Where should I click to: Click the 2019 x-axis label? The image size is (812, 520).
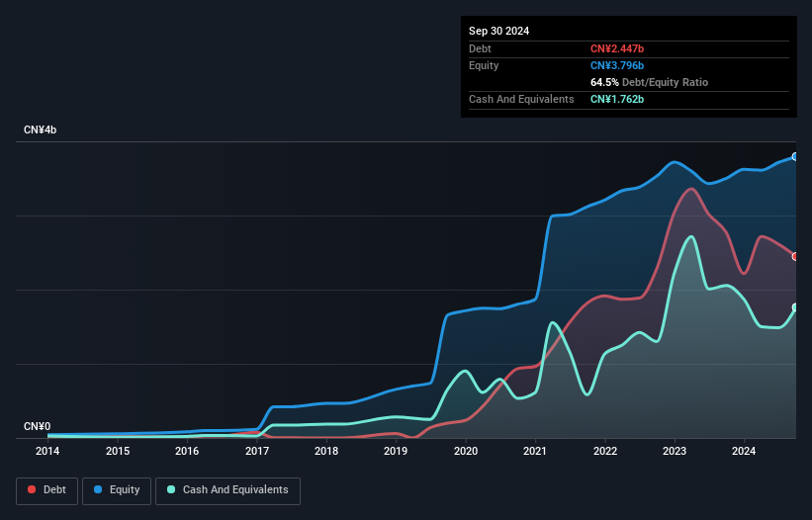(x=396, y=451)
